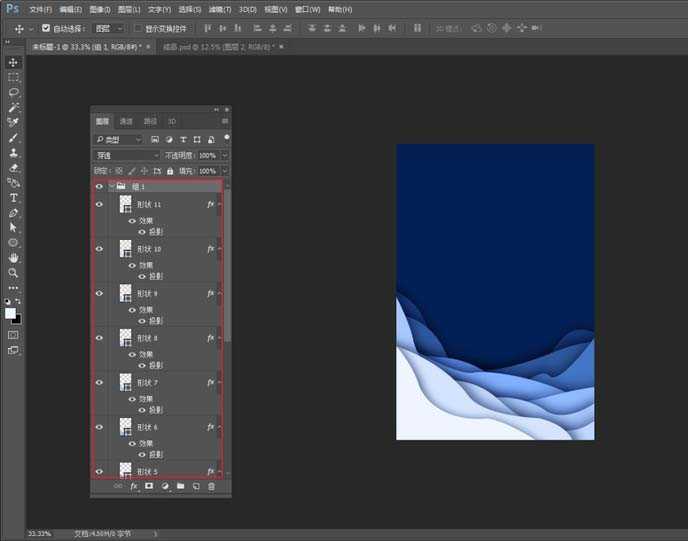Pick the Magic Wand tool
This screenshot has height=541, width=688.
point(14,107)
